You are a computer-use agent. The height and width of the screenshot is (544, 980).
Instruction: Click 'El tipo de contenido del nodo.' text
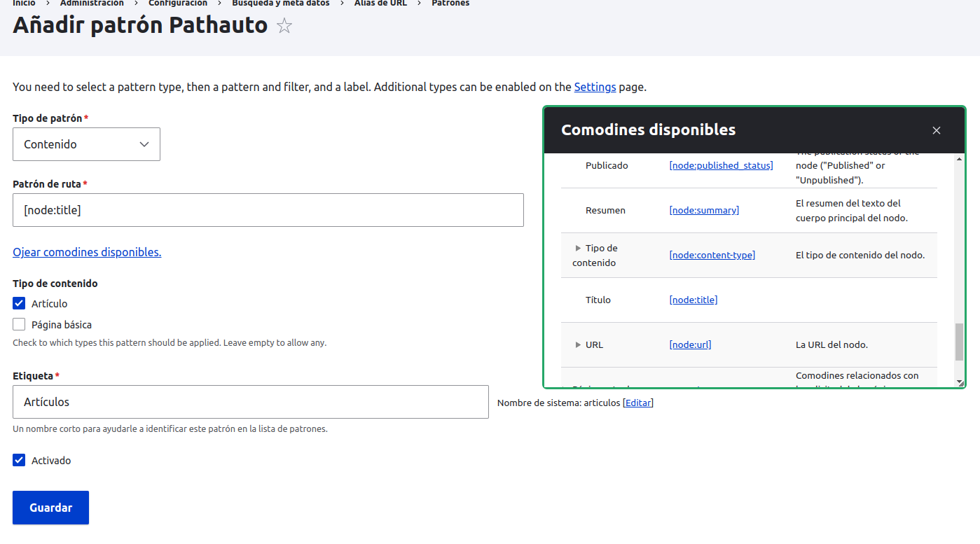point(860,255)
